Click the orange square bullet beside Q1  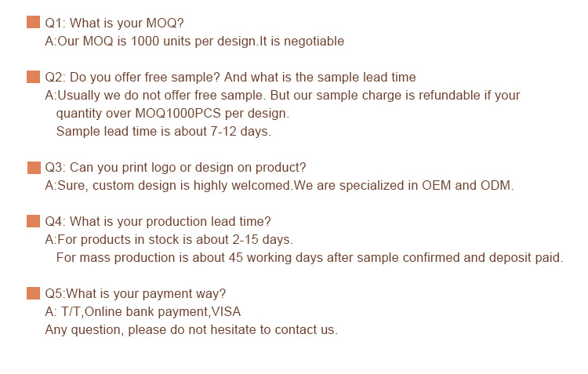(x=34, y=22)
